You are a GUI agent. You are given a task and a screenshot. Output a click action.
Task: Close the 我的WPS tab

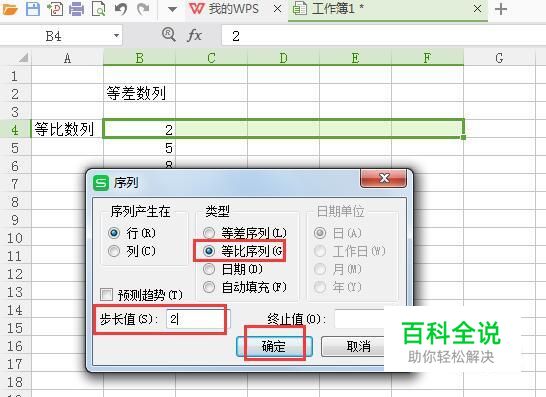pyautogui.click(x=278, y=9)
